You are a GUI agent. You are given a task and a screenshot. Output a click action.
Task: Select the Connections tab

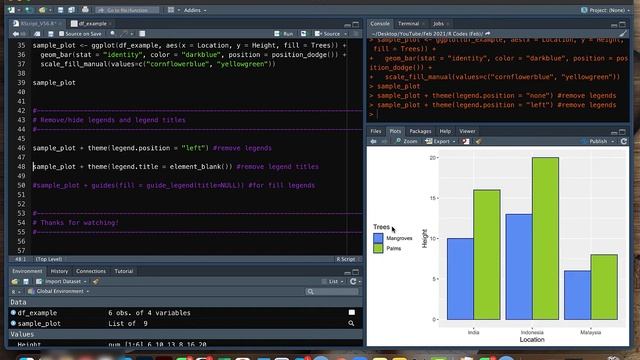(91, 271)
